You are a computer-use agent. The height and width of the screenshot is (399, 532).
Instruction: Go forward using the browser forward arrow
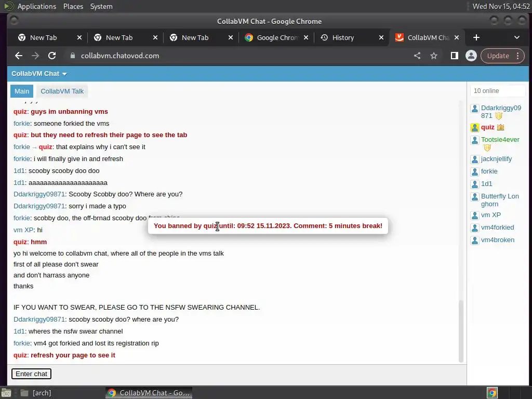coord(35,56)
